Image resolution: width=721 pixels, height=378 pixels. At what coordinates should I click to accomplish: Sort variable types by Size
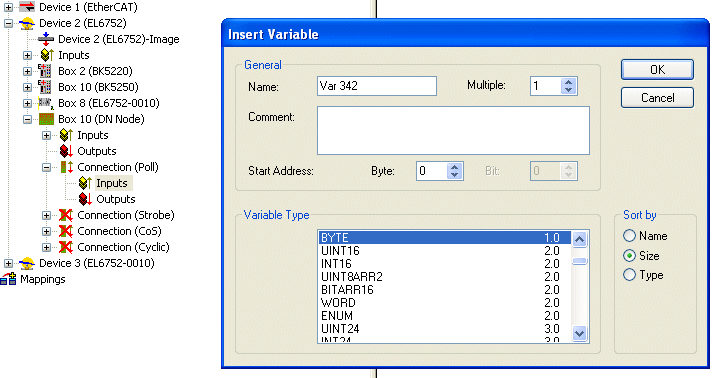click(629, 256)
